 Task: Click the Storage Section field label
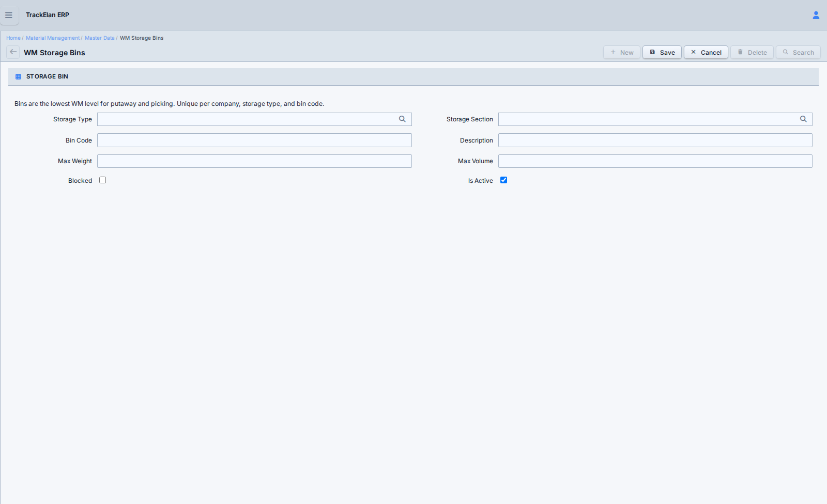tap(470, 119)
